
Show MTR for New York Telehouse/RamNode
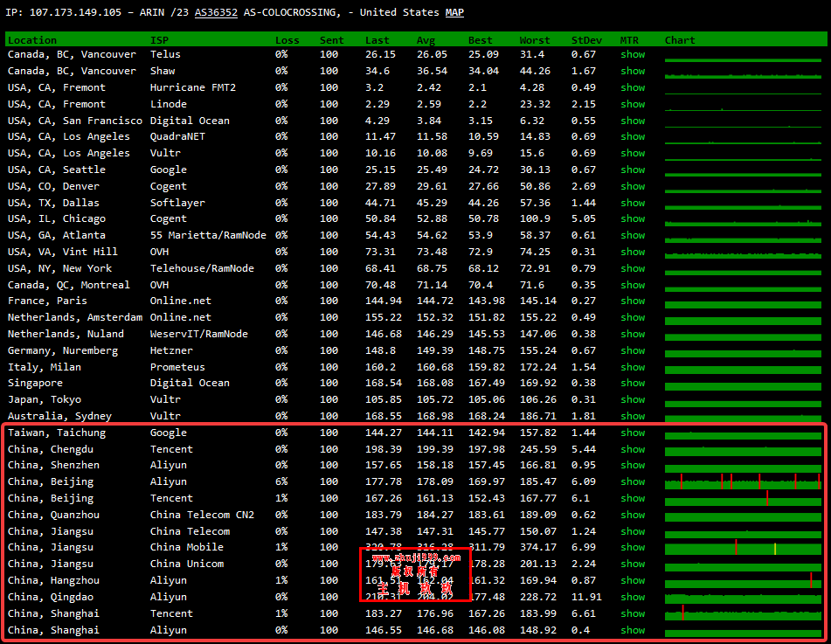coord(633,269)
